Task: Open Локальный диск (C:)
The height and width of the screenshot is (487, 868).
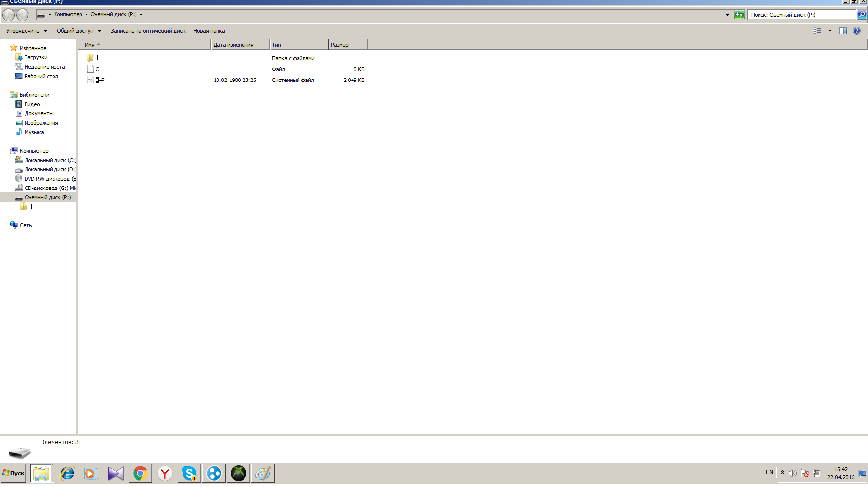Action: [x=50, y=160]
